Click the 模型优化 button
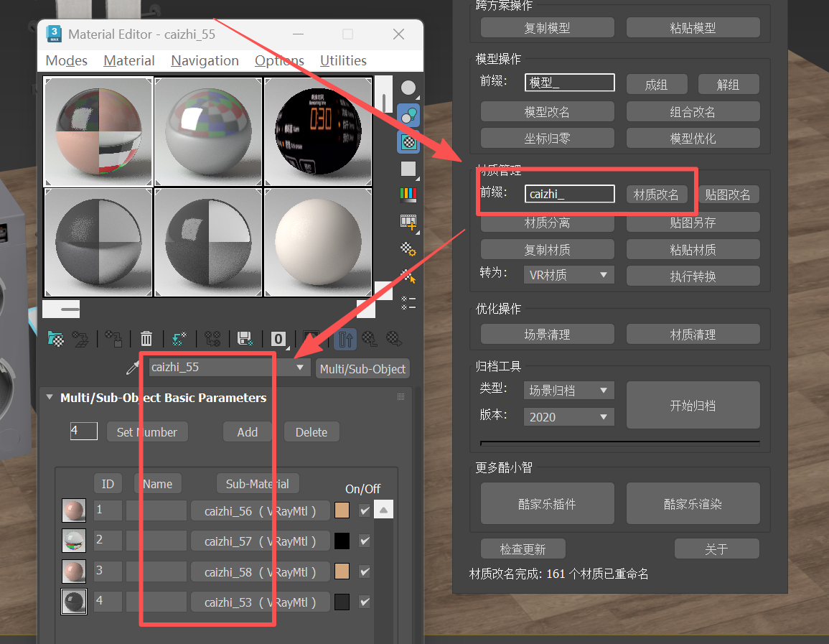The height and width of the screenshot is (644, 829). 693,139
